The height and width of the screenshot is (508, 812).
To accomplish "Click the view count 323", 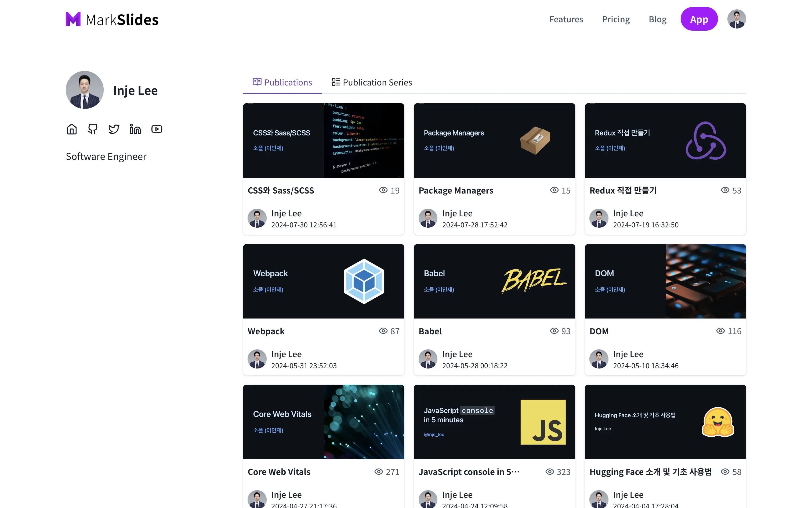I will pyautogui.click(x=563, y=472).
